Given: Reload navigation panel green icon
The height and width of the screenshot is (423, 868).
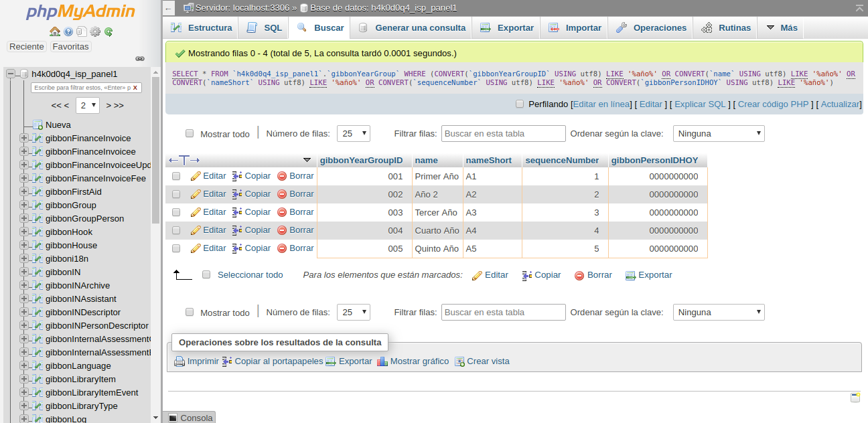Looking at the screenshot, I should click(x=108, y=31).
